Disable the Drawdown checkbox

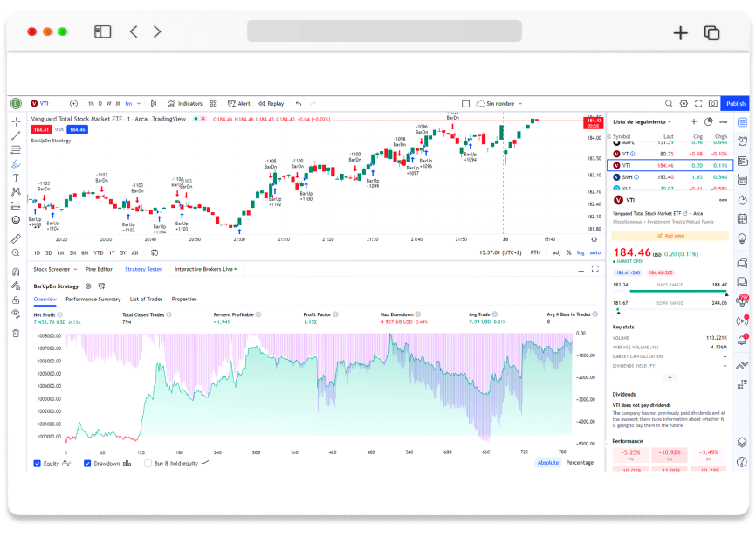pyautogui.click(x=87, y=464)
